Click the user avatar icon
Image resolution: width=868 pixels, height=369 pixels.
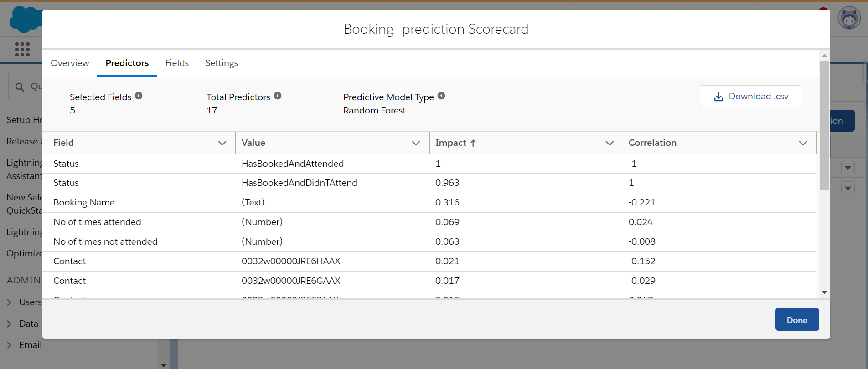849,19
